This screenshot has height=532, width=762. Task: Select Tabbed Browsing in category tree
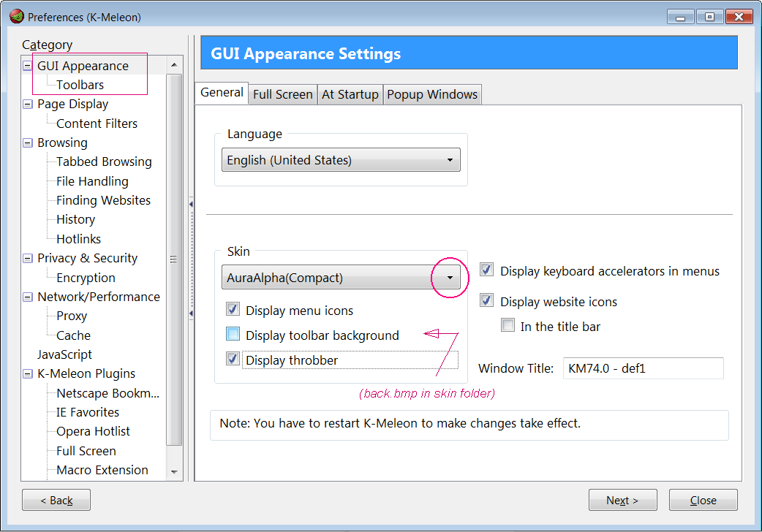[104, 161]
